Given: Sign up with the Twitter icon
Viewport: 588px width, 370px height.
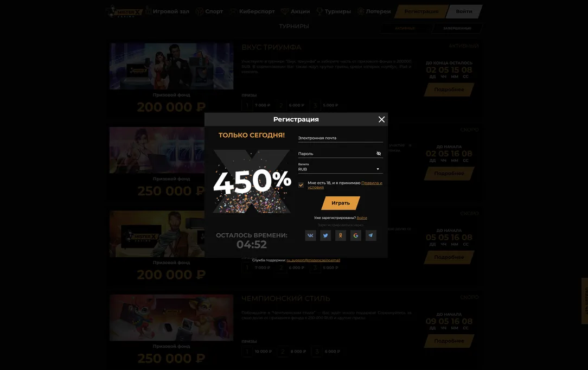Looking at the screenshot, I should (325, 235).
